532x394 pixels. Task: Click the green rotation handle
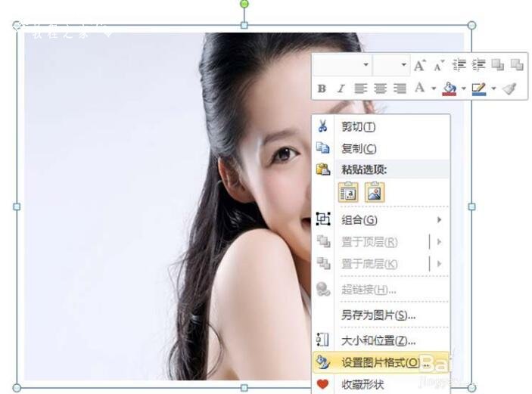coord(244,4)
